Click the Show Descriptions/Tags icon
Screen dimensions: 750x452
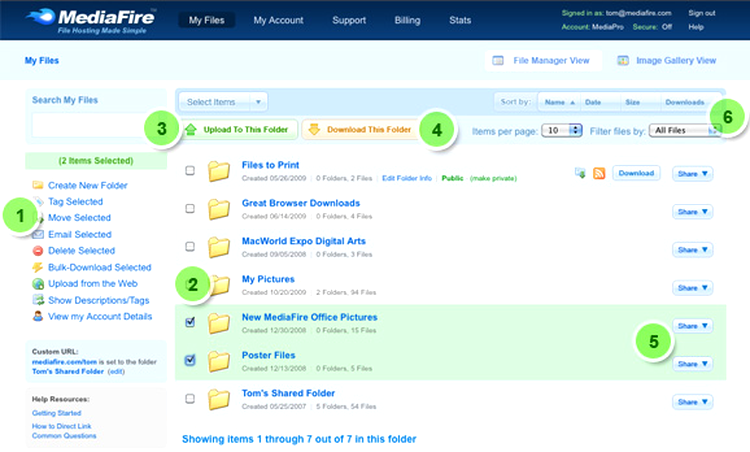coord(38,300)
